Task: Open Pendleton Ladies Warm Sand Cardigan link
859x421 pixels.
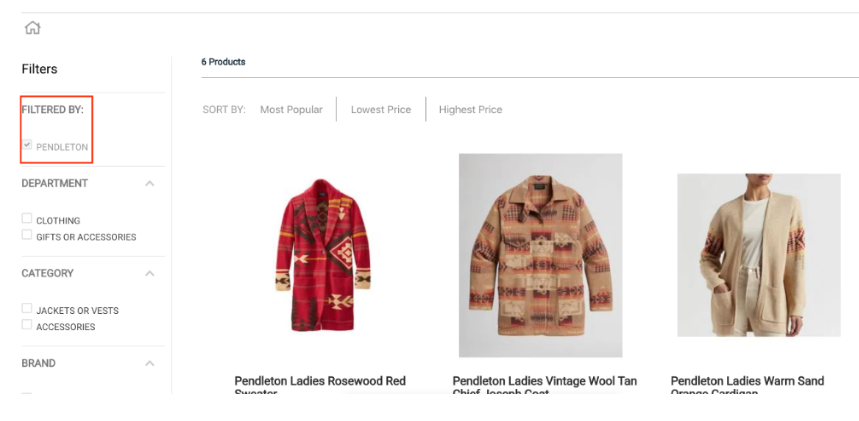Action: [747, 386]
